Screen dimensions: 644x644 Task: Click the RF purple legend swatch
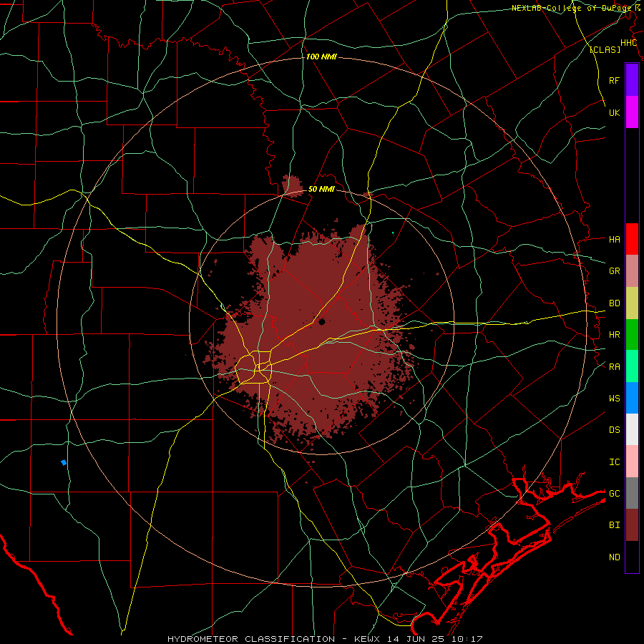[632, 80]
